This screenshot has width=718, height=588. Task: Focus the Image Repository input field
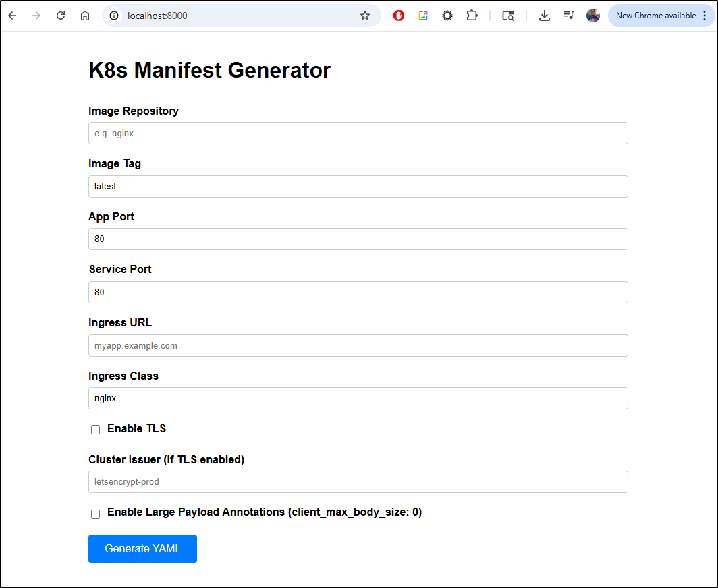point(358,134)
